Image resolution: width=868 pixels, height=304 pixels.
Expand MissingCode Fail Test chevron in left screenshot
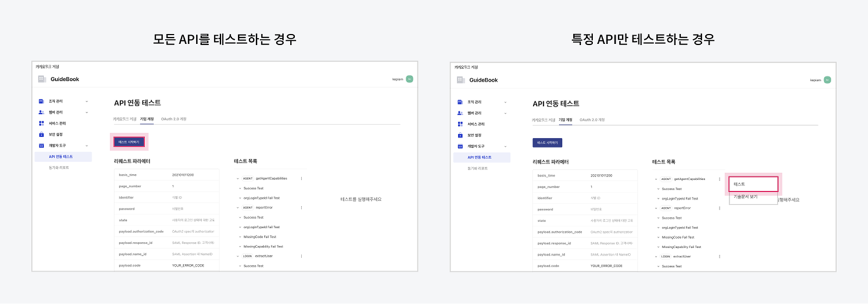(x=239, y=237)
